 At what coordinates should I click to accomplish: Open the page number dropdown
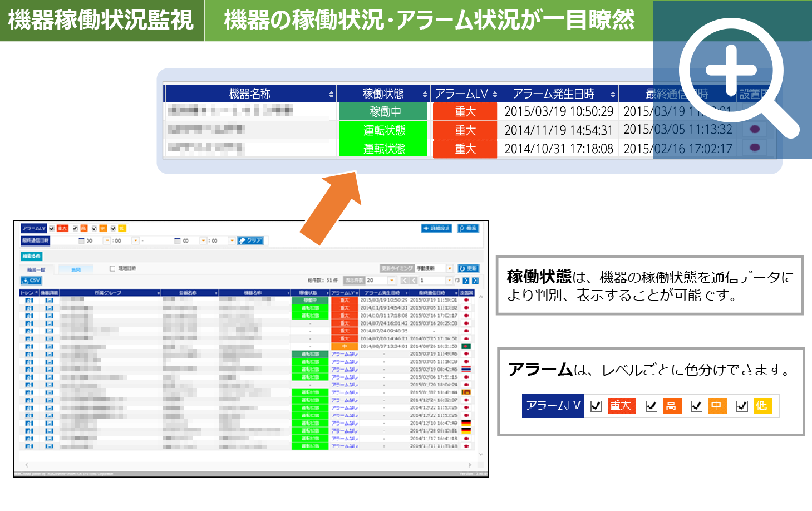click(450, 281)
